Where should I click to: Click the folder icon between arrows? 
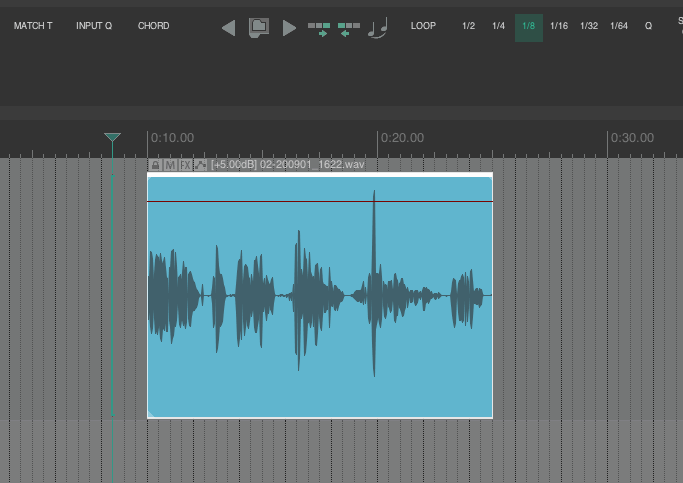pos(258,27)
